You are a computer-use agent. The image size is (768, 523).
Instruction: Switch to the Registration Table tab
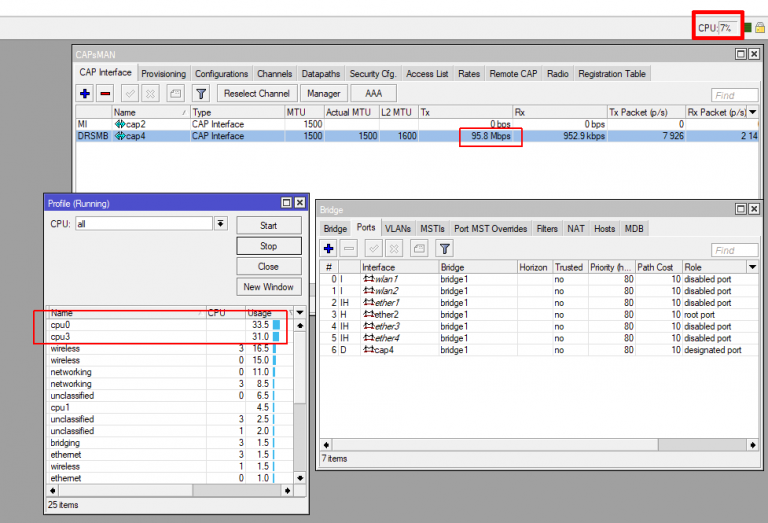pos(612,74)
